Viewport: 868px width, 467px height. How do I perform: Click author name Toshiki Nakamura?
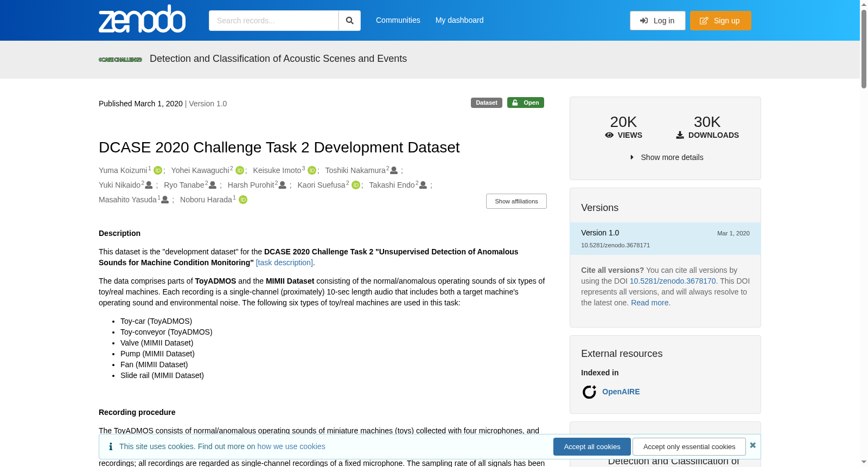(355, 170)
